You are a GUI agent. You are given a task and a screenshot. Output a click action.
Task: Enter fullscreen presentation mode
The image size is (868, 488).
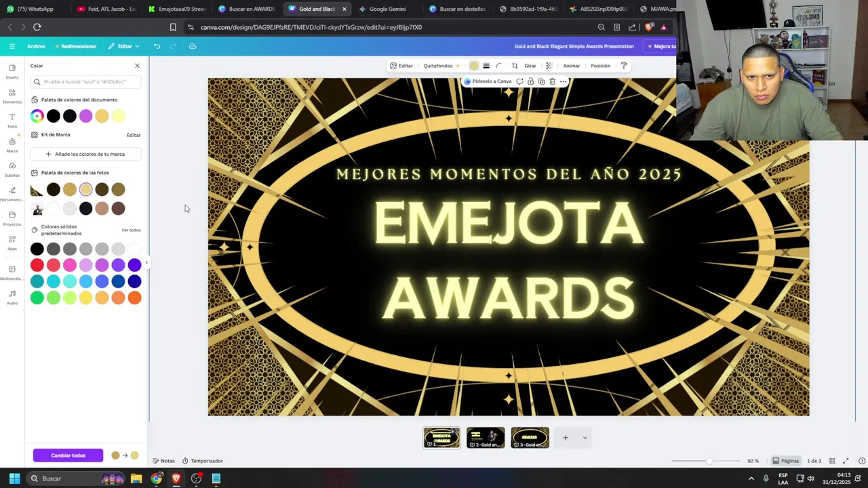(846, 461)
